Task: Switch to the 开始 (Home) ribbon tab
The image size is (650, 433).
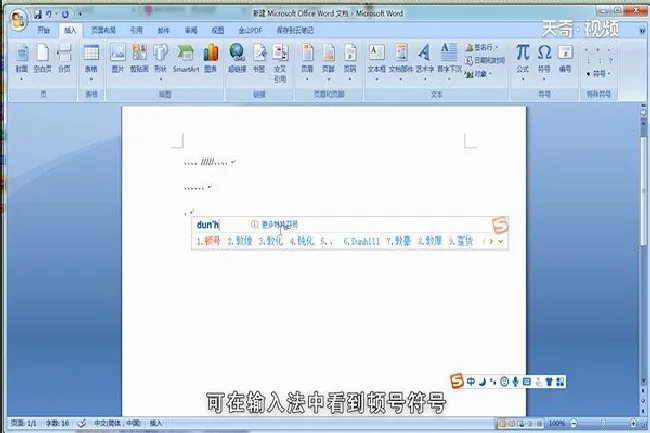Action: pyautogui.click(x=43, y=30)
